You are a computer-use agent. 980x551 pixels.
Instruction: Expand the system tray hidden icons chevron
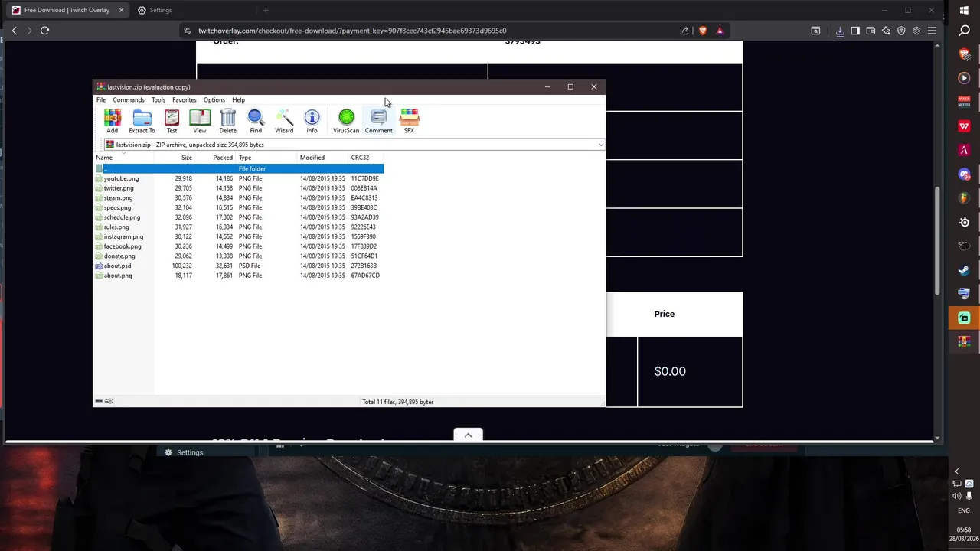[x=956, y=472]
